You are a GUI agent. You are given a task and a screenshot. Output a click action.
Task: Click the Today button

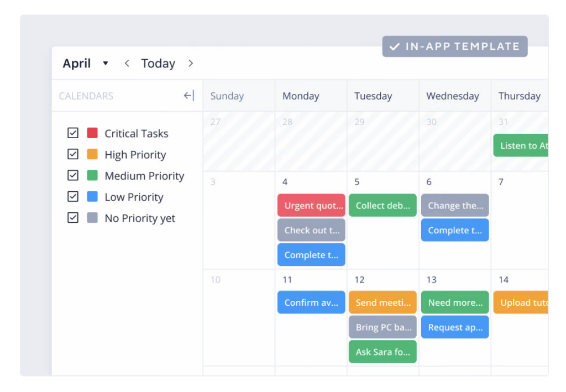point(158,63)
